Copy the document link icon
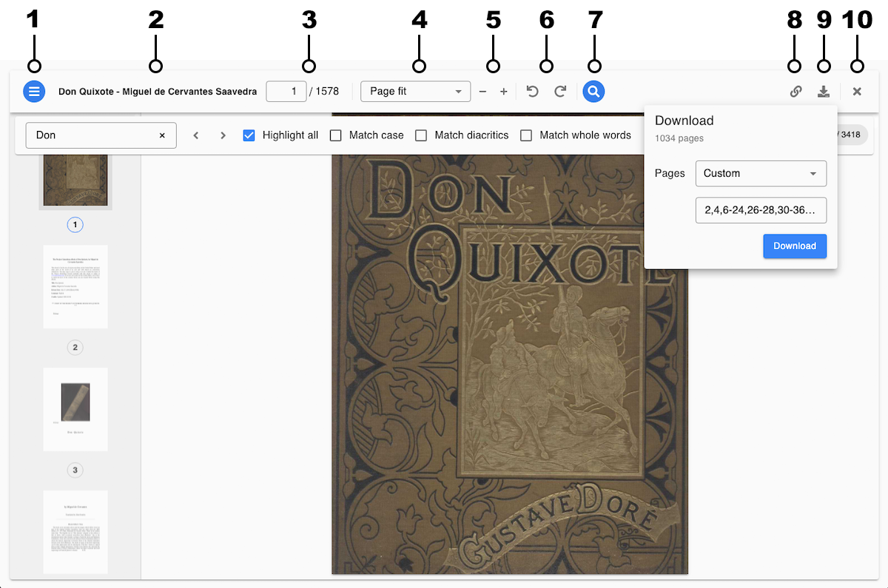 coord(796,92)
